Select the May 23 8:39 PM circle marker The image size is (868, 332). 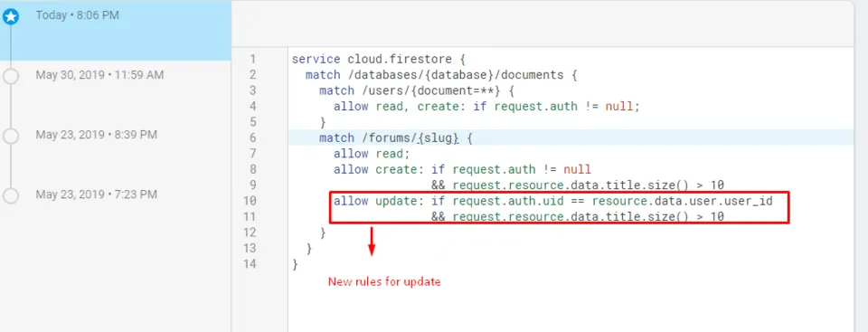(11, 136)
